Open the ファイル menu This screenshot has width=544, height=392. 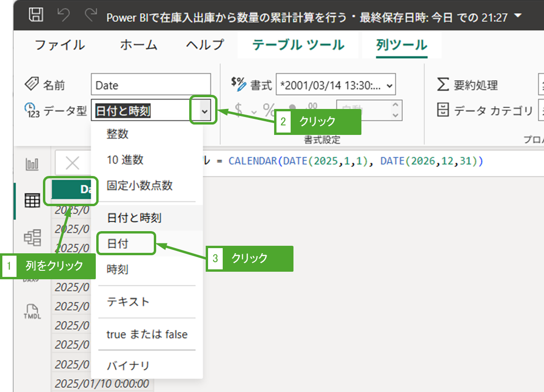coord(60,45)
